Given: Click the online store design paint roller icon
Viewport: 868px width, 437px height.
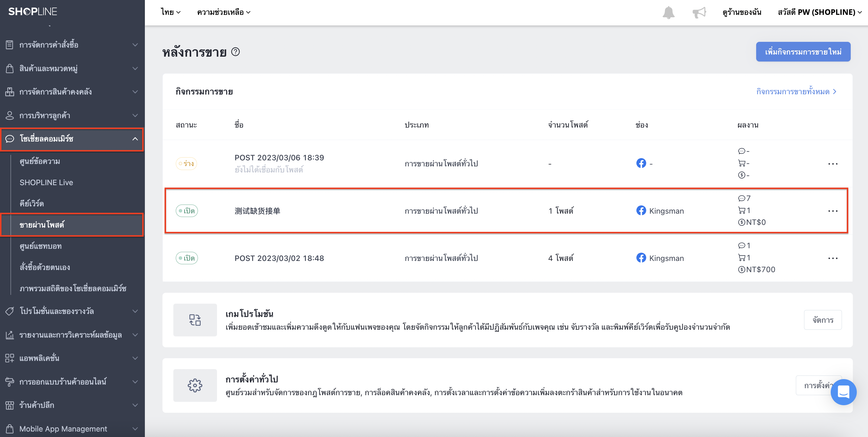Looking at the screenshot, I should (x=10, y=382).
